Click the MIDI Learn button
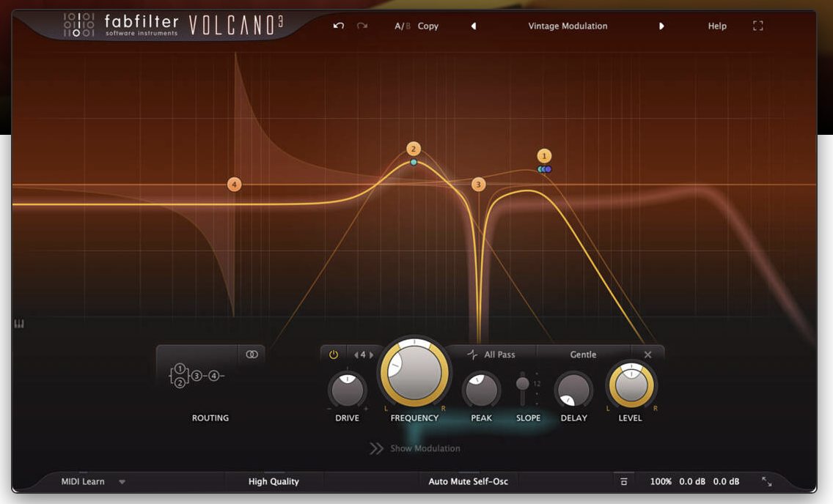Viewport: 833px width, 504px height. (x=82, y=482)
